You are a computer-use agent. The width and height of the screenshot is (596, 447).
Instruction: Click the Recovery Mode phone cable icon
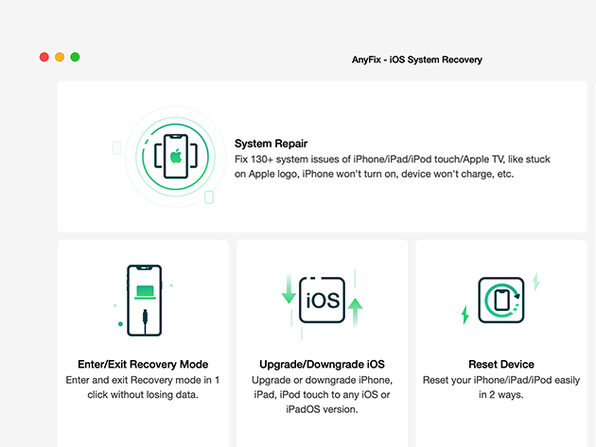coord(144,300)
